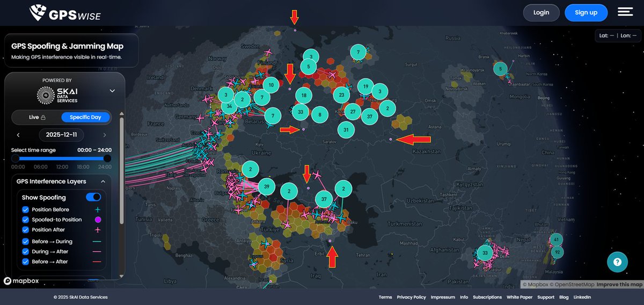The height and width of the screenshot is (305, 644).
Task: Click the 00:00 – 24:00 range text
Action: tap(94, 150)
